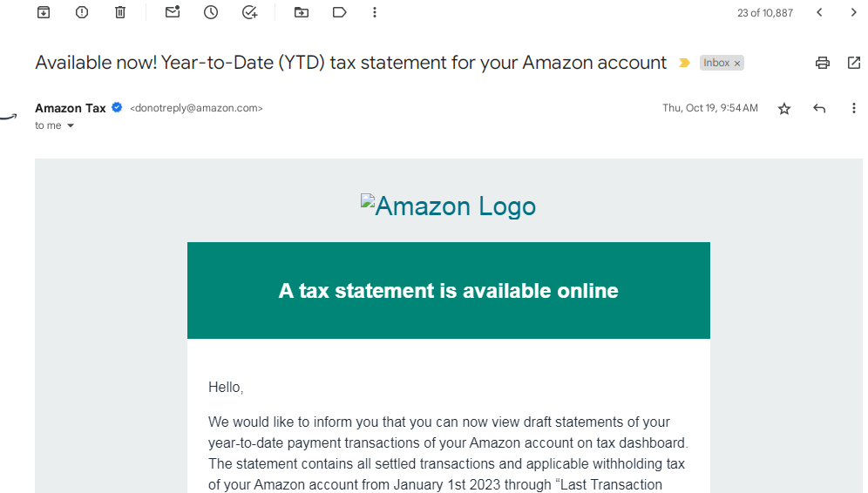Open email in new window
The width and height of the screenshot is (868, 493).
[x=854, y=63]
